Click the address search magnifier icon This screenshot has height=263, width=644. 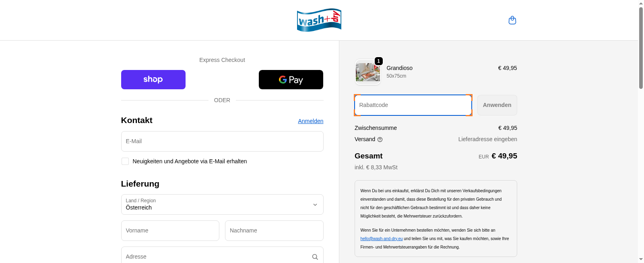point(315,257)
